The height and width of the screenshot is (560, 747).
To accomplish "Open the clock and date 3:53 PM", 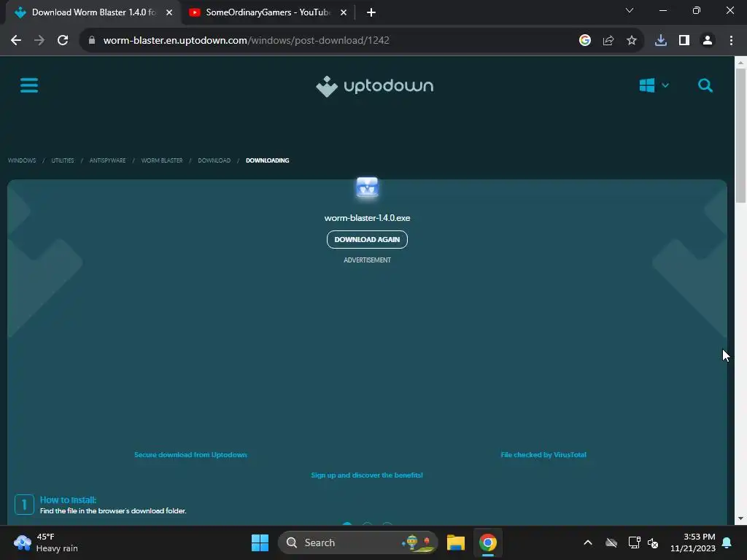I will coord(693,542).
